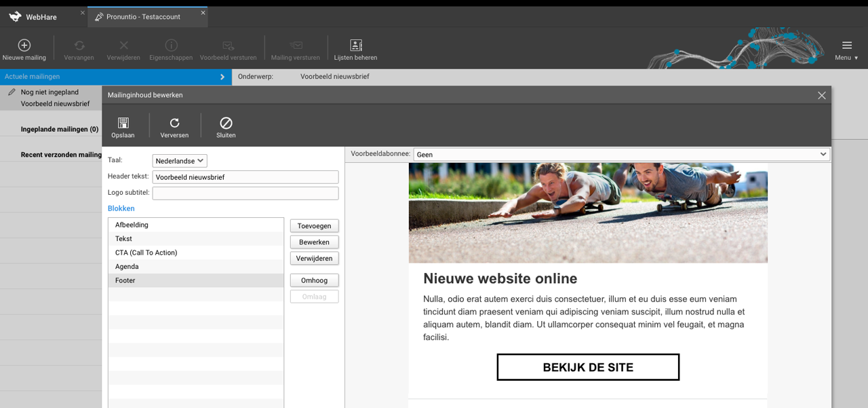This screenshot has height=408, width=868.
Task: Click the Opslaan save icon
Action: (x=123, y=123)
